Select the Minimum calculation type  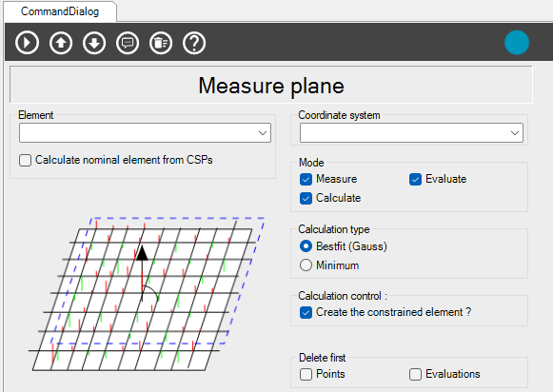(x=306, y=265)
